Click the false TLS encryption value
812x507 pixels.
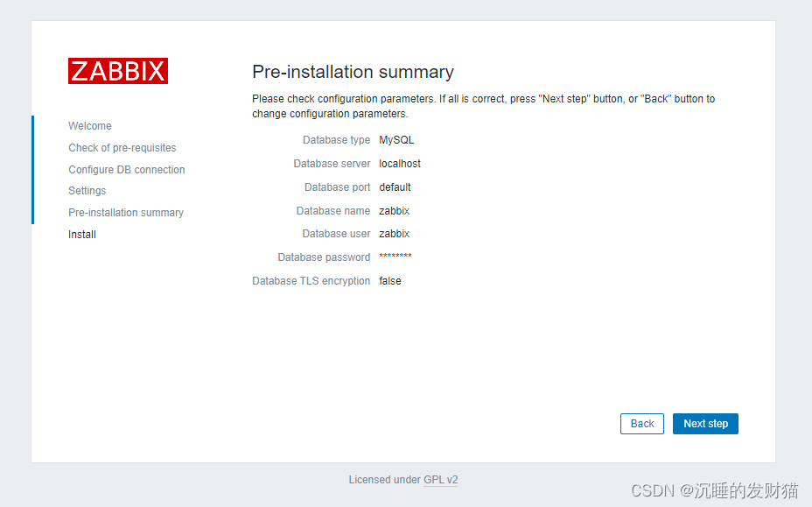(390, 281)
